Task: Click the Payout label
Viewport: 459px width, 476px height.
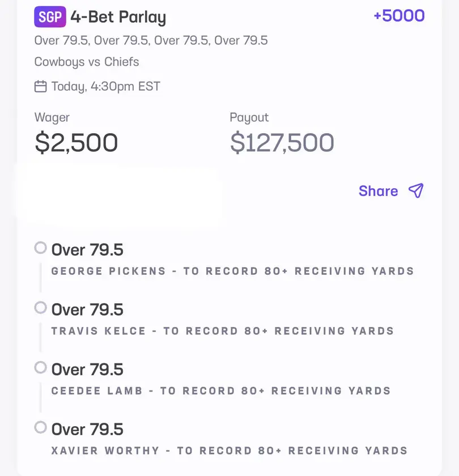Action: [249, 118]
